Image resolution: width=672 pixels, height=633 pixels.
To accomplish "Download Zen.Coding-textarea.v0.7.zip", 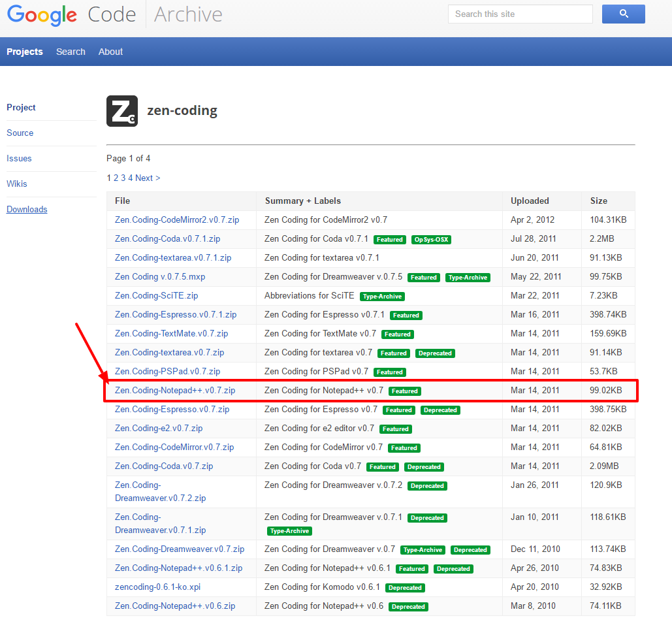I will [x=170, y=352].
